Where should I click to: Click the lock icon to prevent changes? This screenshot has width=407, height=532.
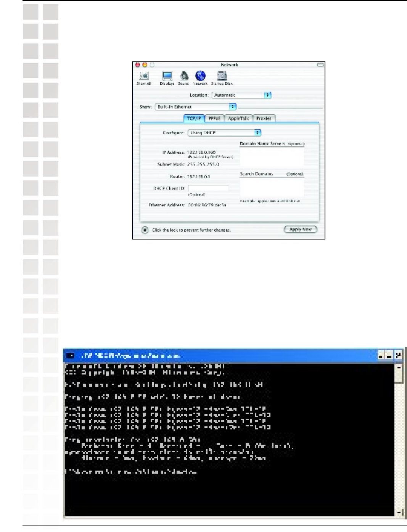click(145, 230)
